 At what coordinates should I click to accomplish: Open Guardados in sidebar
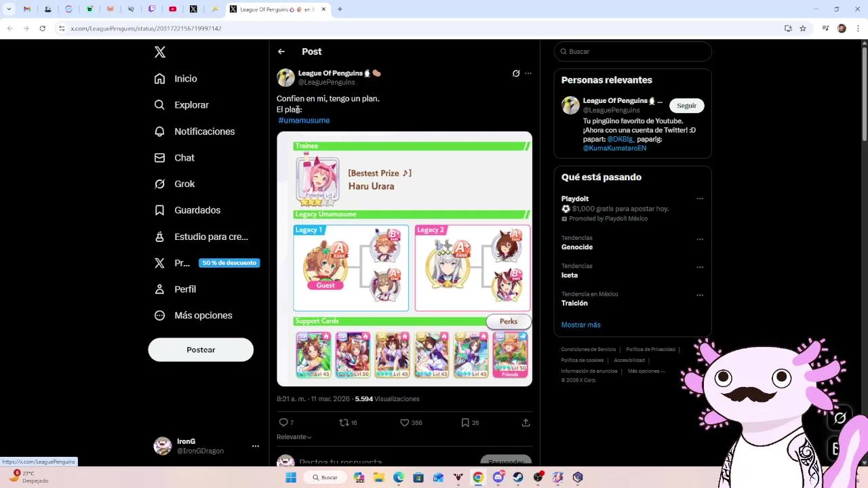point(187,210)
